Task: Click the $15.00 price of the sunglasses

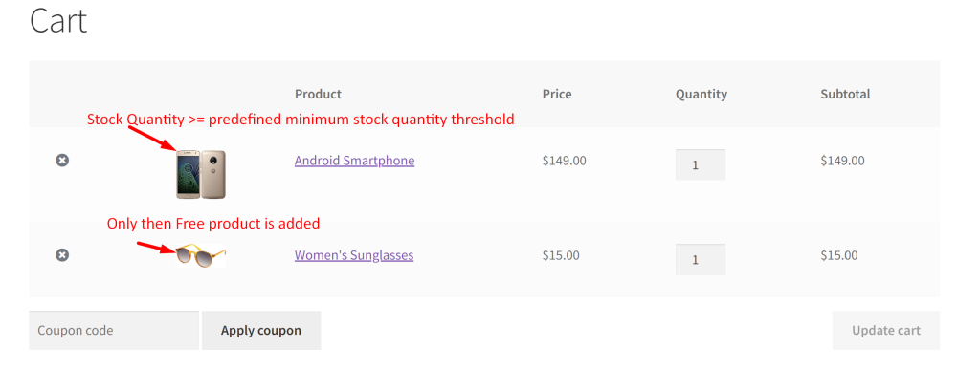Action: tap(561, 255)
